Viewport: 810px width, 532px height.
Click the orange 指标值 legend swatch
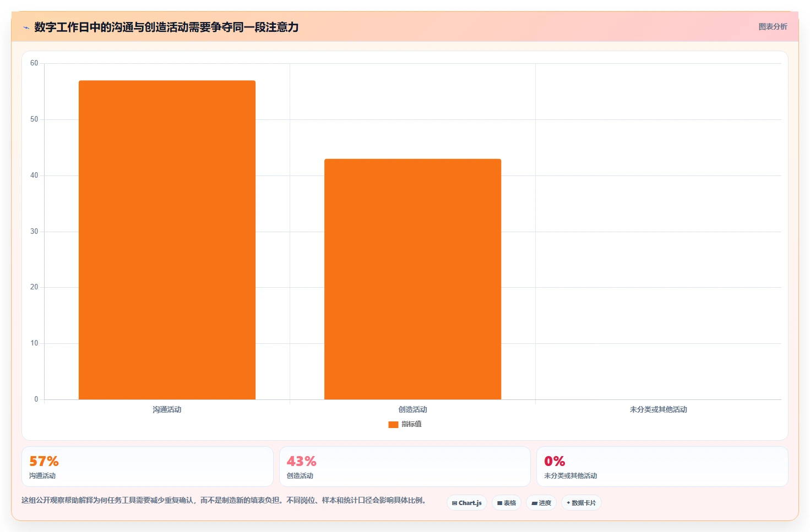point(393,424)
